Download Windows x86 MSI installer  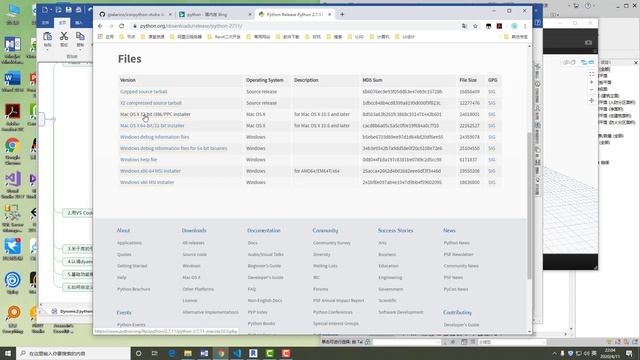click(147, 182)
